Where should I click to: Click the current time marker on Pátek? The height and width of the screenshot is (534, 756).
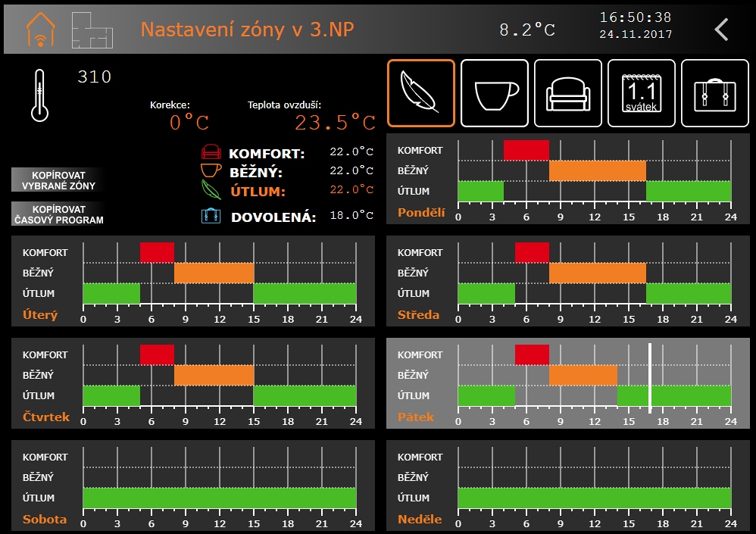coord(649,379)
